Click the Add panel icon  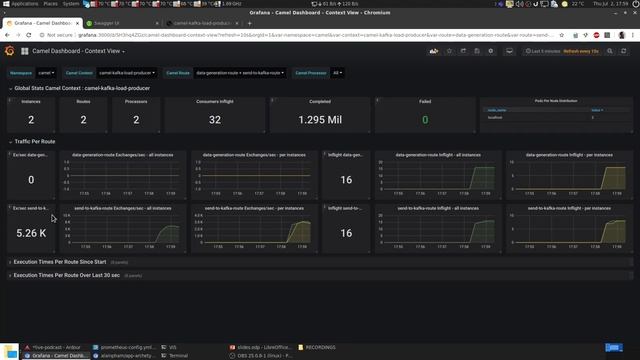[x=433, y=51]
